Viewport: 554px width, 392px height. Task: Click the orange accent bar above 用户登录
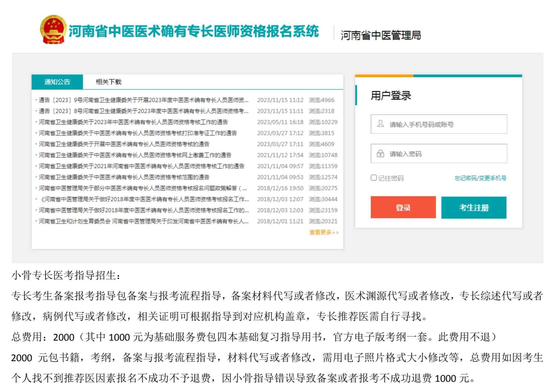coord(384,75)
